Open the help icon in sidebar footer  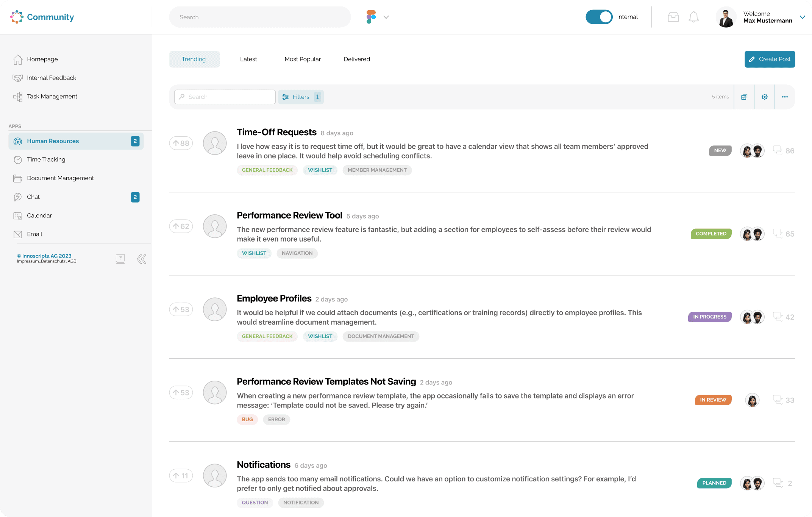[x=120, y=259]
